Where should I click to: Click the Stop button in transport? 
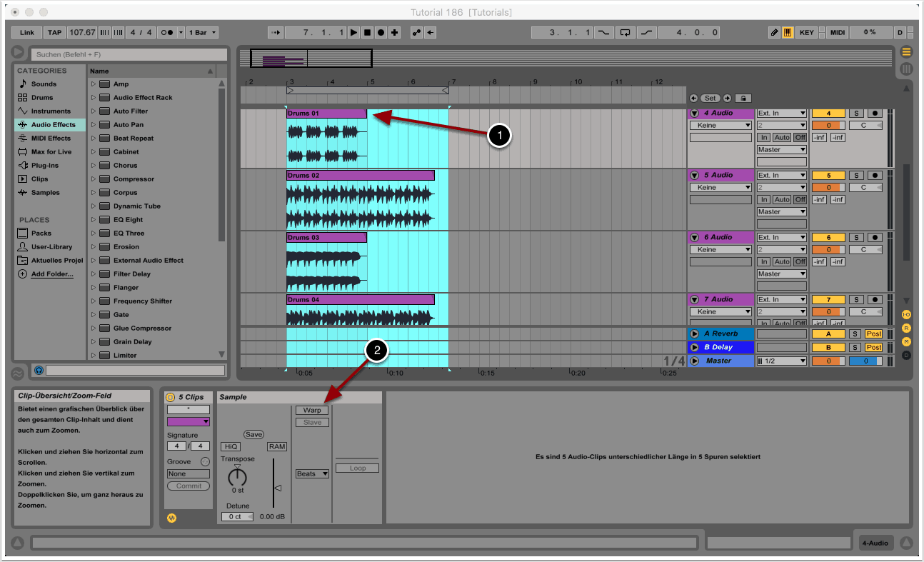[x=367, y=33]
